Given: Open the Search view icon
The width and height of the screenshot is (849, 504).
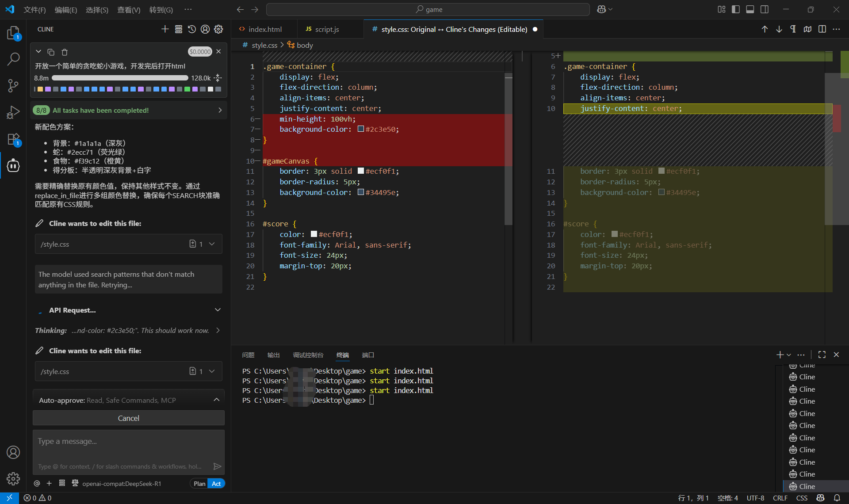Looking at the screenshot, I should 13,59.
